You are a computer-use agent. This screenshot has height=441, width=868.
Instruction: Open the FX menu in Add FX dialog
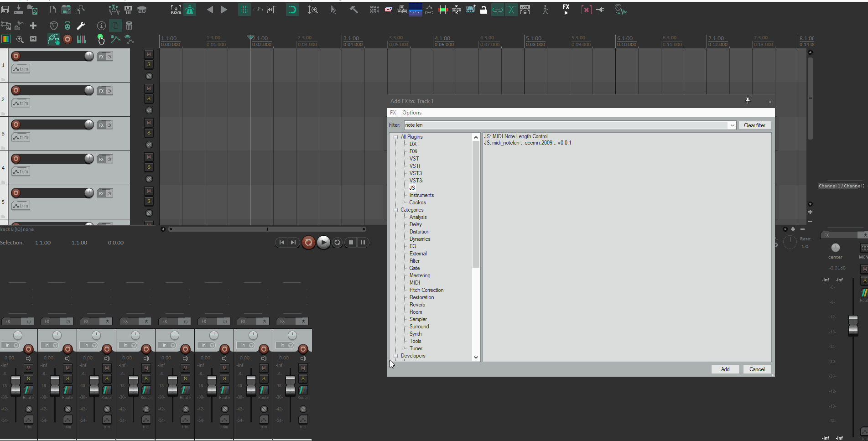[x=393, y=113]
